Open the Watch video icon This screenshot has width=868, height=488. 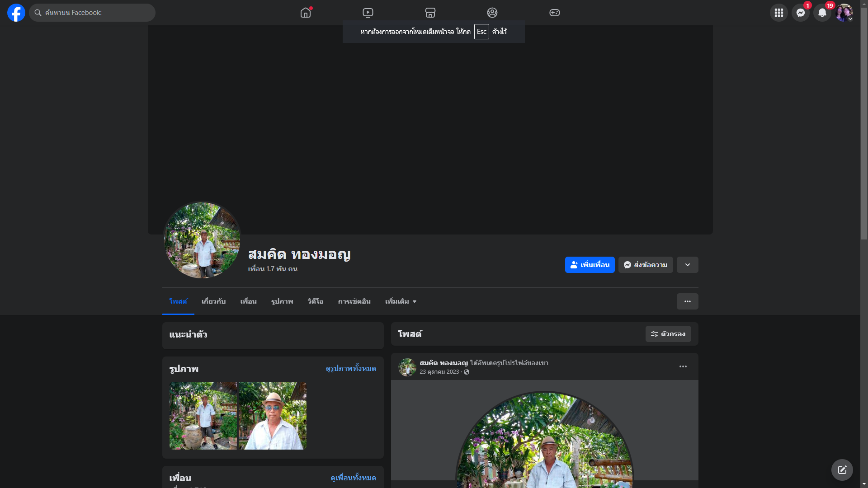pos(368,13)
